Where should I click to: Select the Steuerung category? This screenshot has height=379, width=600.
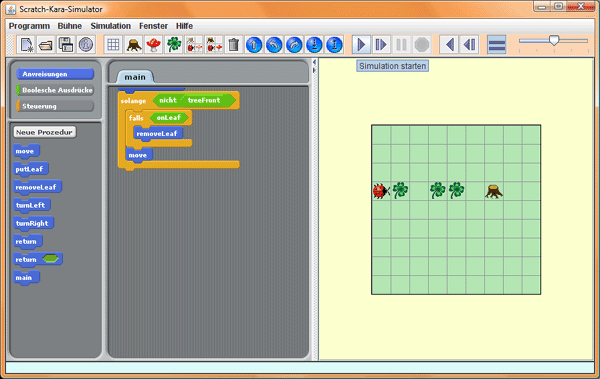[x=55, y=106]
